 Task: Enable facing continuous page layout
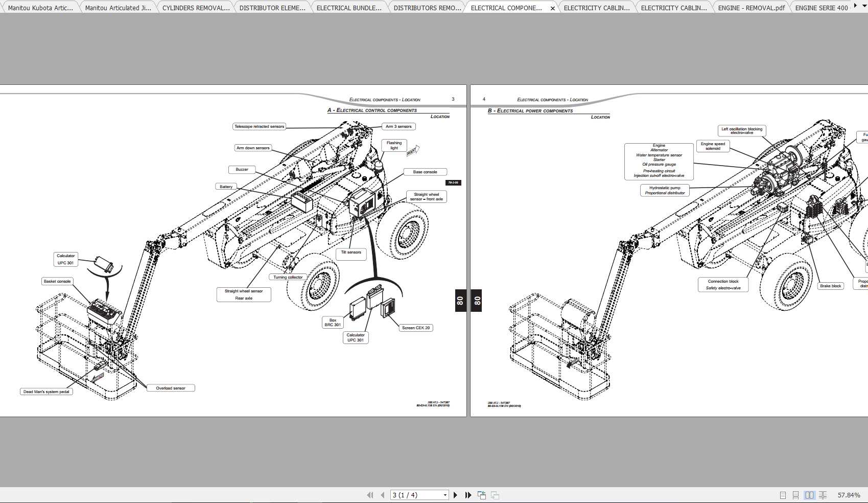(x=824, y=495)
